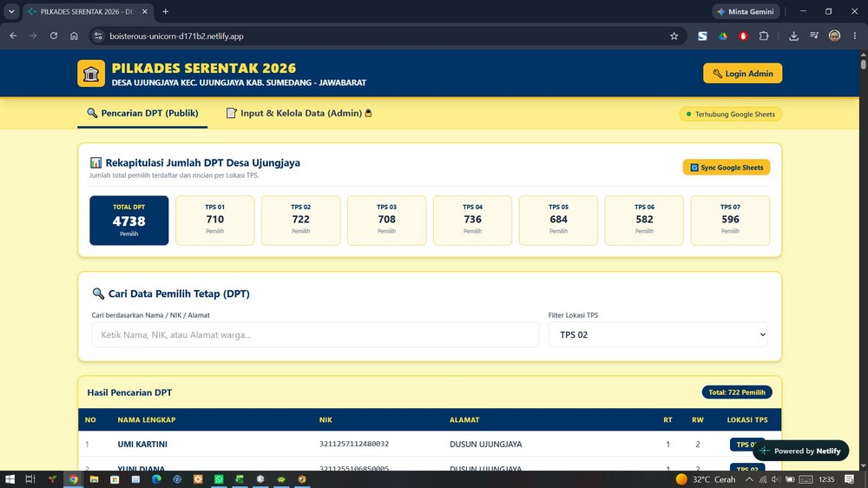Open a new browser tab
Screen dimensions: 868x488
click(166, 11)
